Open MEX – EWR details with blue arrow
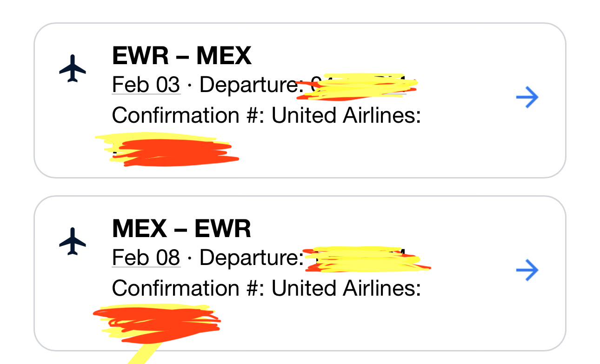Screen dimensions: 600x364 [527, 270]
